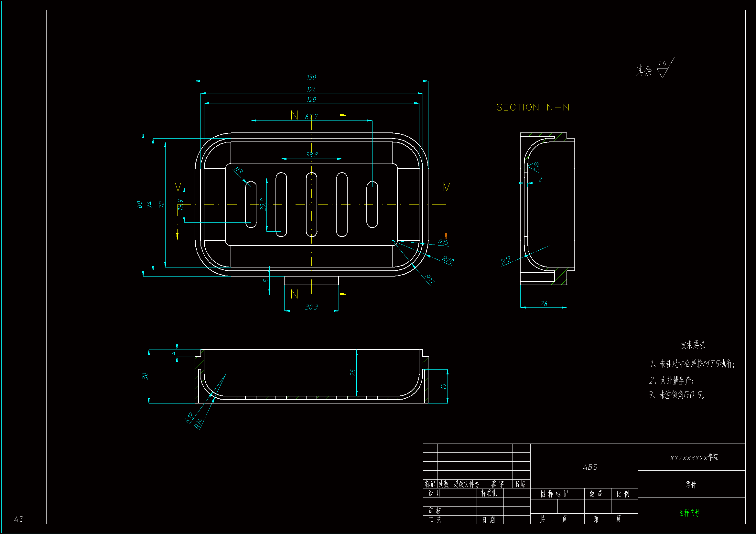Click the 80 overall height dimension
This screenshot has height=534, width=756.
[139, 204]
